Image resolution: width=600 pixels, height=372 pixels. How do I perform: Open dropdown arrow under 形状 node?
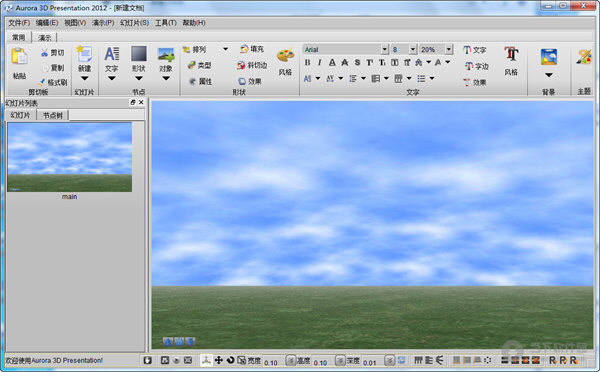click(139, 78)
